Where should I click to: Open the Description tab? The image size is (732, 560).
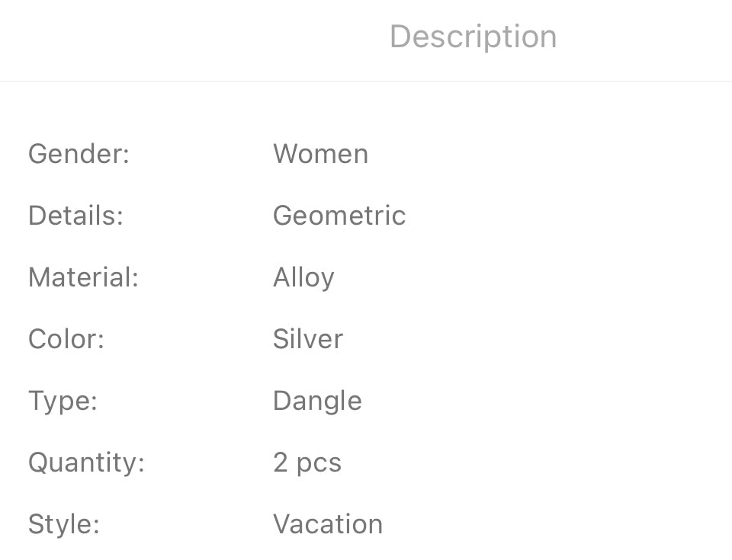coord(473,37)
